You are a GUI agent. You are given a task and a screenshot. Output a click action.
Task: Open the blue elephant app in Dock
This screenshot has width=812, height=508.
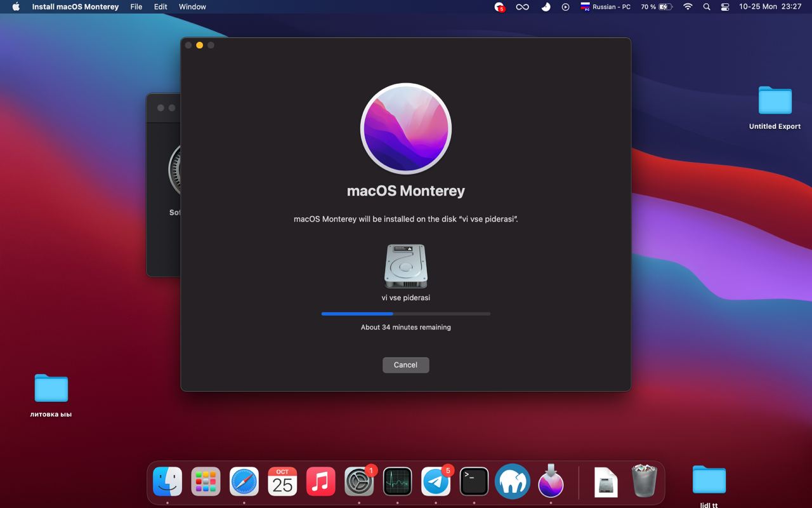(x=513, y=482)
